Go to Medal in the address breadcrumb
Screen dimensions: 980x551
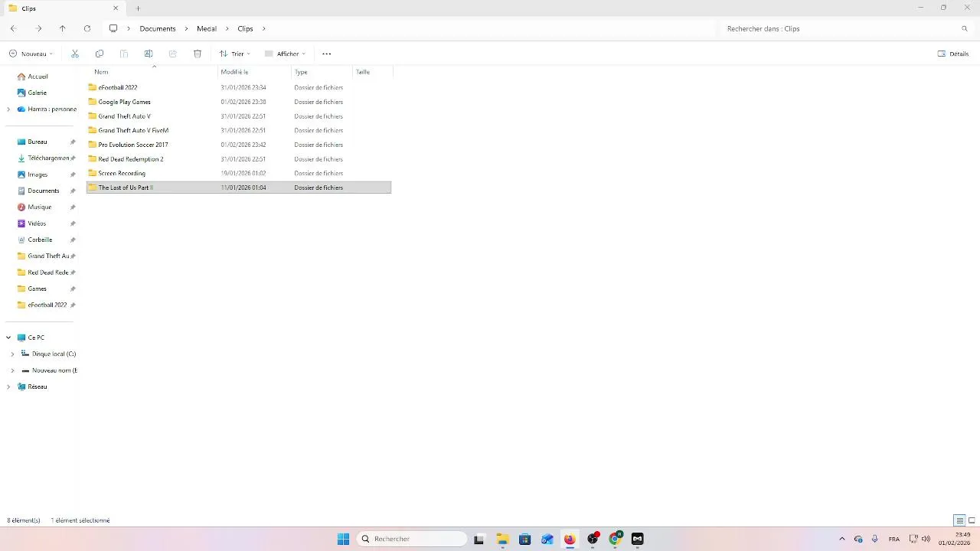pyautogui.click(x=207, y=28)
